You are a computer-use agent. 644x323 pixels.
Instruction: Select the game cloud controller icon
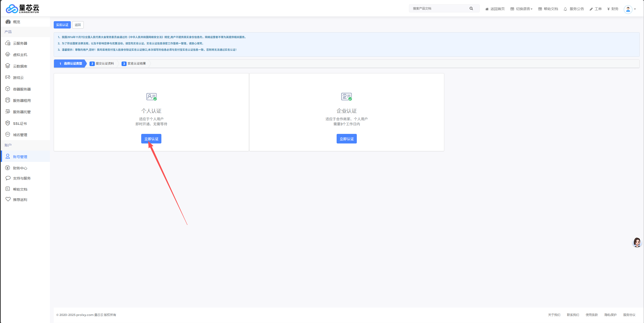8,77
